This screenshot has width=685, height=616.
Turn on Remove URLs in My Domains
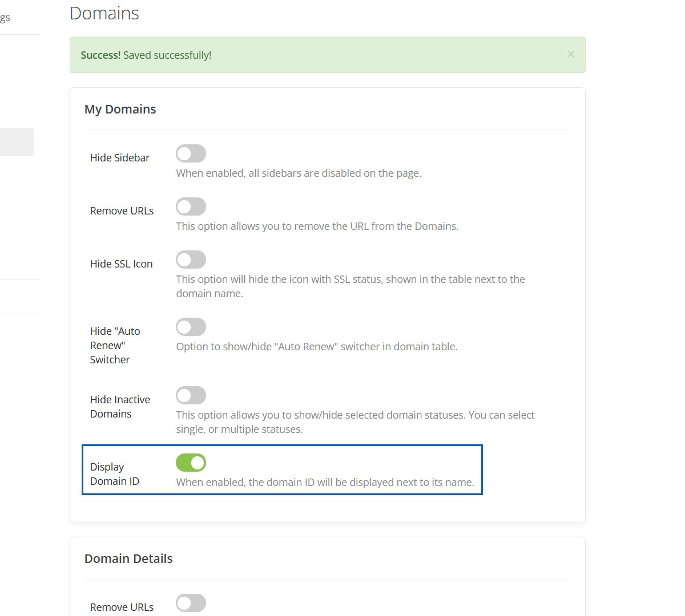191,206
